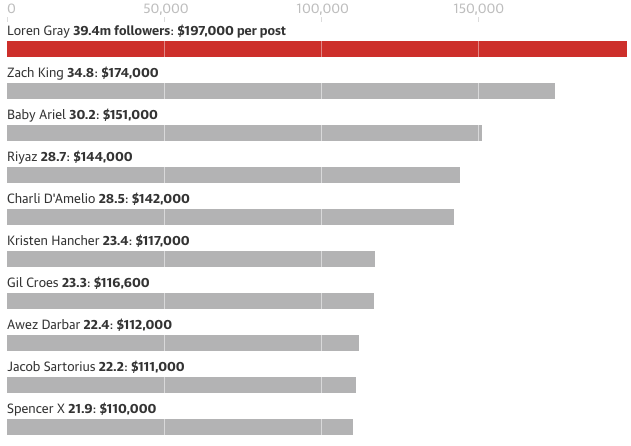Screen dimensions: 631x446
Task: Select the 'Charli D'Amelio 28.5: $142,000' label
Action: tap(98, 199)
